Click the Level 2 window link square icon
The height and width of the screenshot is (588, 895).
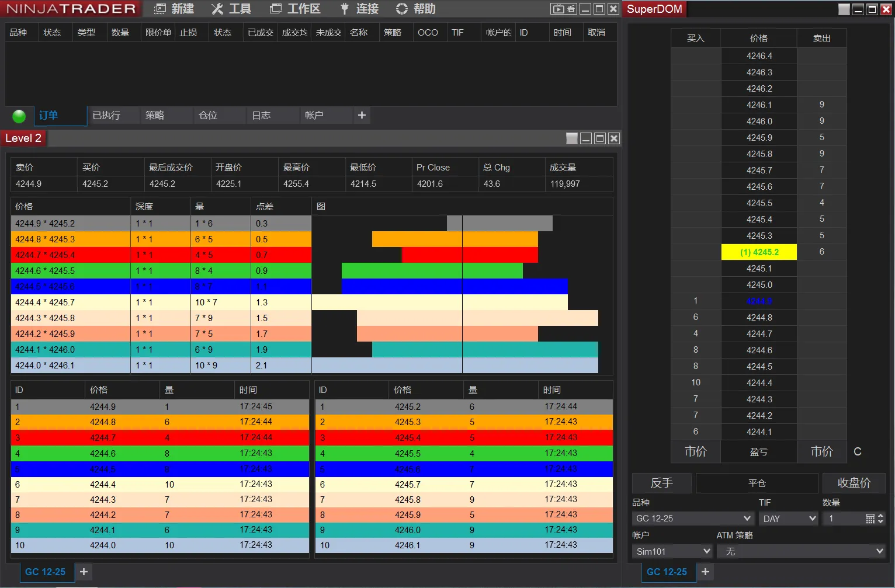[572, 138]
